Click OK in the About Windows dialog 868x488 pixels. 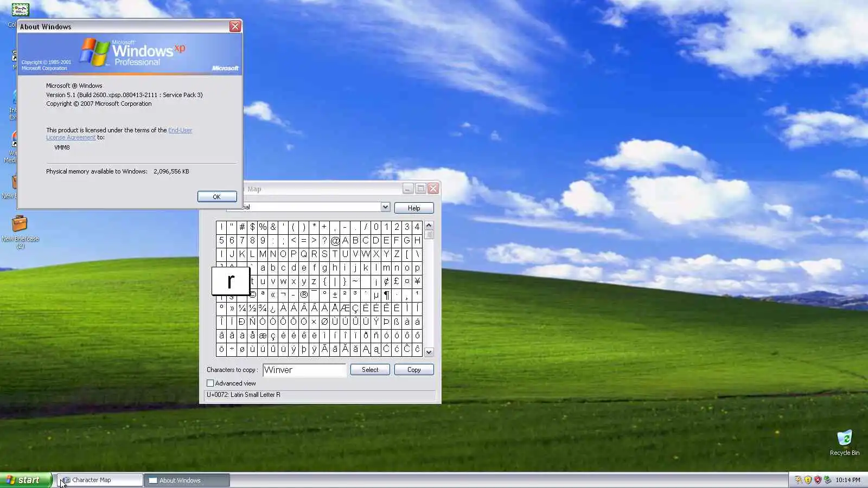coord(216,197)
